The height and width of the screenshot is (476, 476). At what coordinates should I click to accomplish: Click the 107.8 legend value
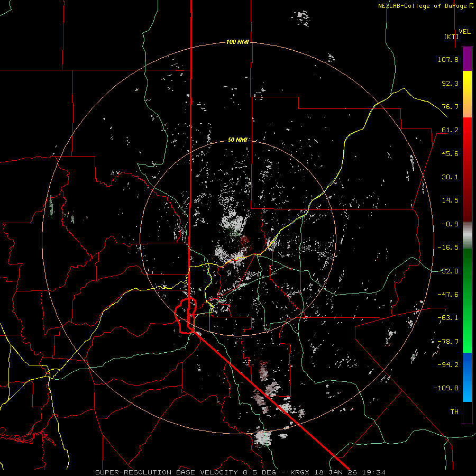[x=448, y=59]
